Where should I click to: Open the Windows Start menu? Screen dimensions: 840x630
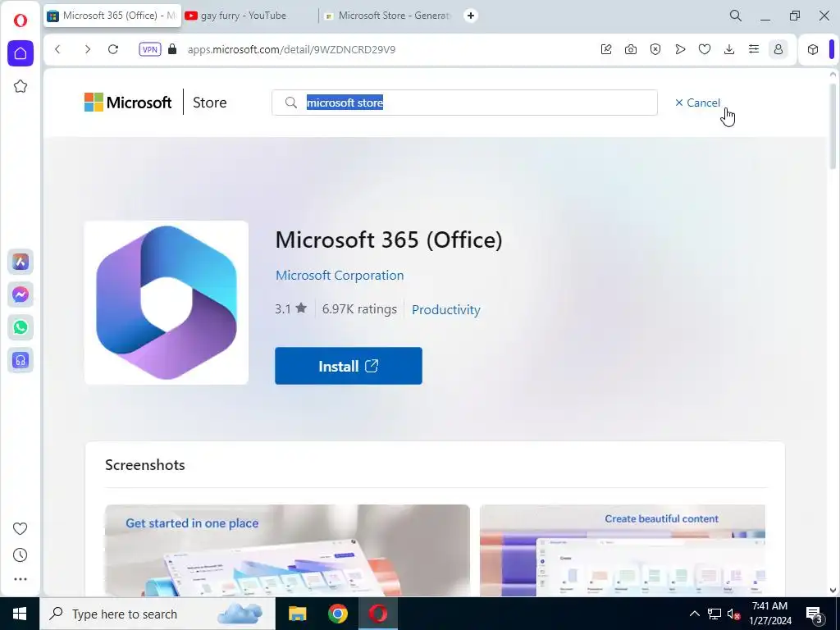click(20, 614)
